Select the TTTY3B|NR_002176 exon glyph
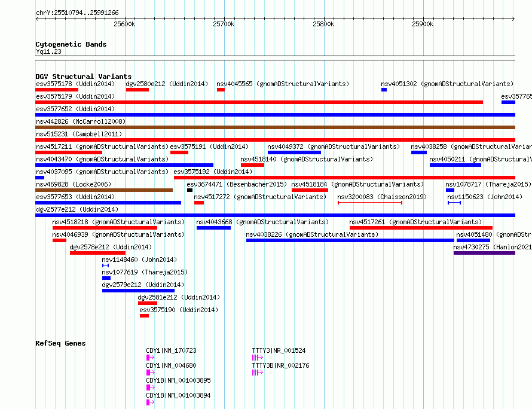 [x=258, y=373]
